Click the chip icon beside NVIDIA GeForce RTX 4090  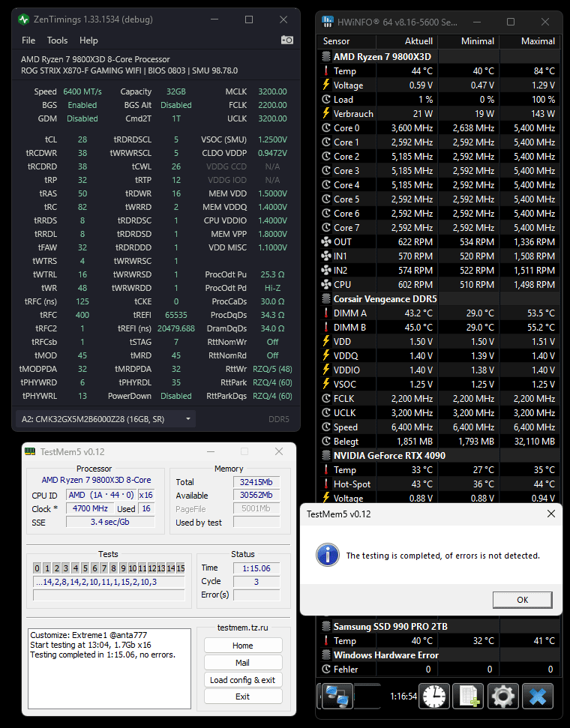(x=326, y=455)
